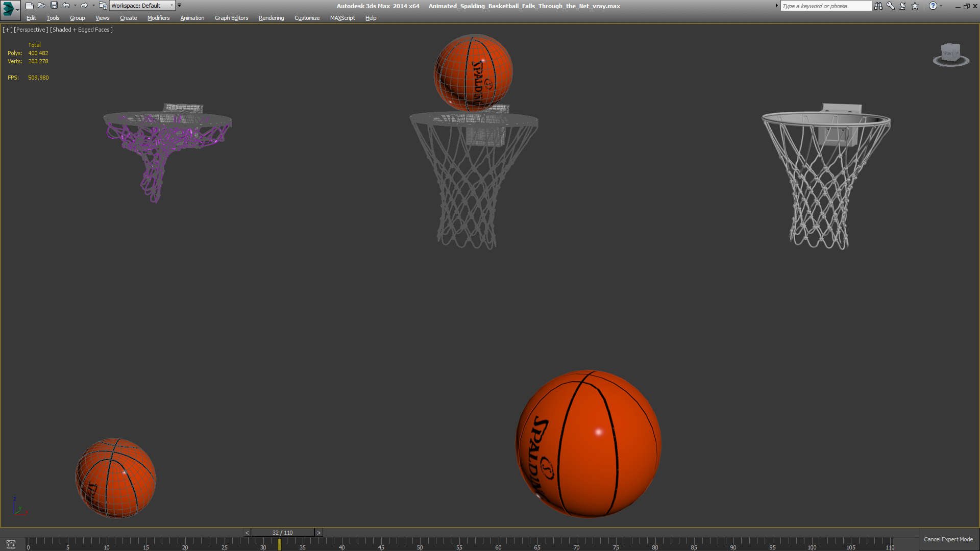Click the Shaded + Edged Faces shading label
The image size is (980, 551).
click(x=81, y=30)
